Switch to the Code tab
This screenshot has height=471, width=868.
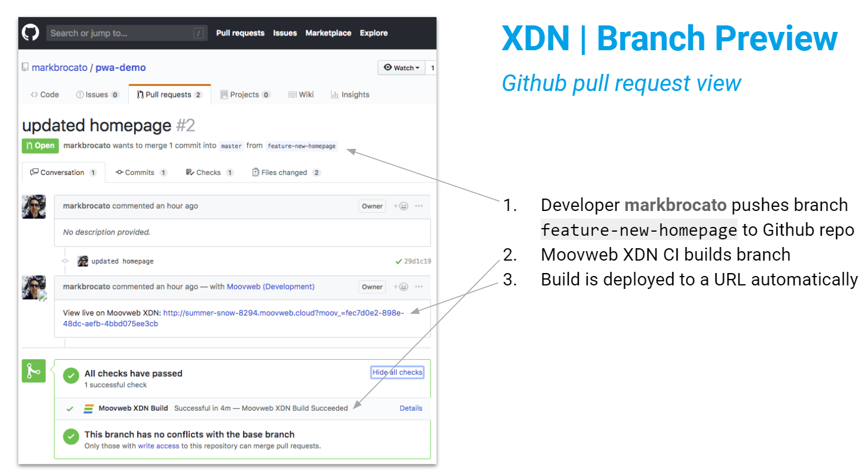(x=45, y=95)
